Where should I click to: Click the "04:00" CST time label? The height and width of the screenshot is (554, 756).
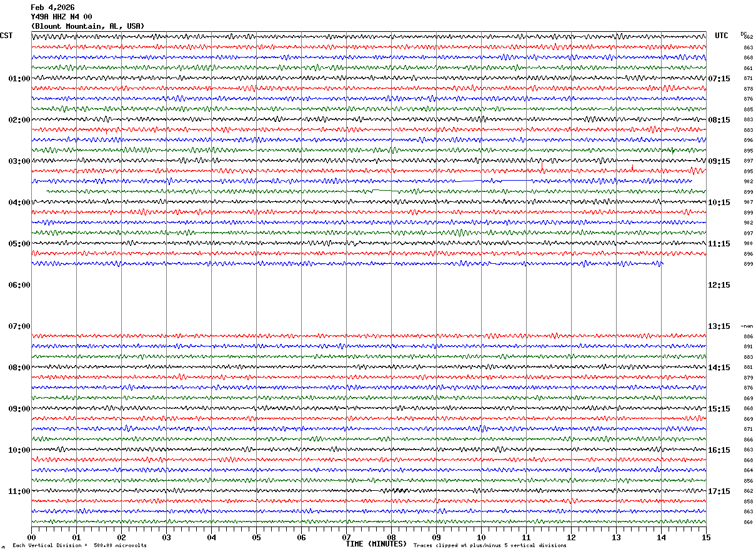(x=19, y=203)
